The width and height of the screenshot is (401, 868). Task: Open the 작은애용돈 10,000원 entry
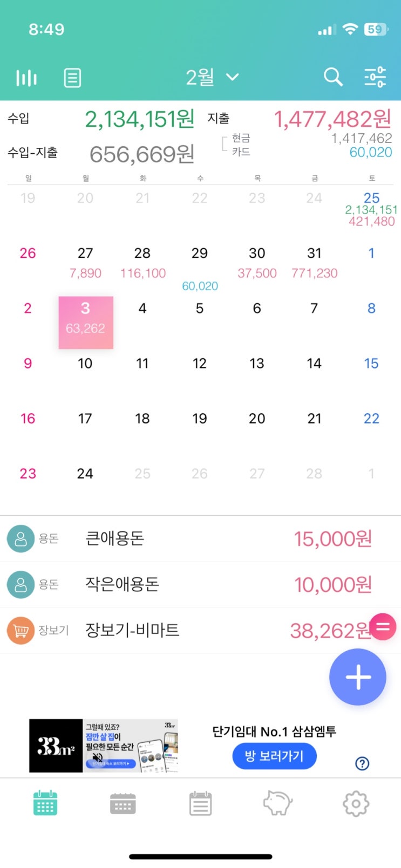pos(200,584)
